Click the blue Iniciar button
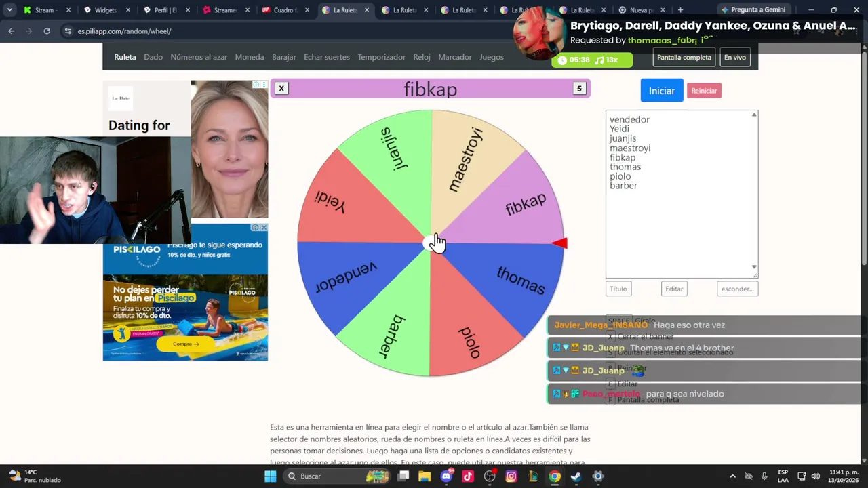Screen dimensions: 868x488 (662, 91)
